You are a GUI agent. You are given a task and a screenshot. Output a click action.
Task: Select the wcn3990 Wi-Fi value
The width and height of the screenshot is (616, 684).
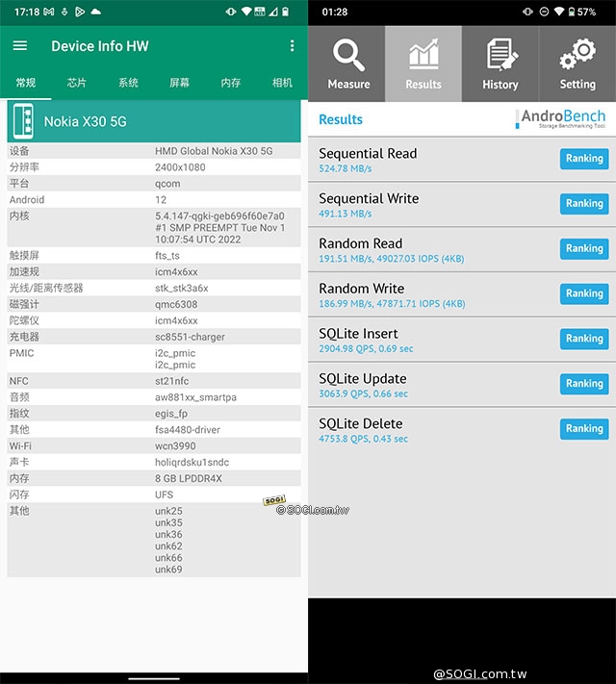tap(175, 445)
